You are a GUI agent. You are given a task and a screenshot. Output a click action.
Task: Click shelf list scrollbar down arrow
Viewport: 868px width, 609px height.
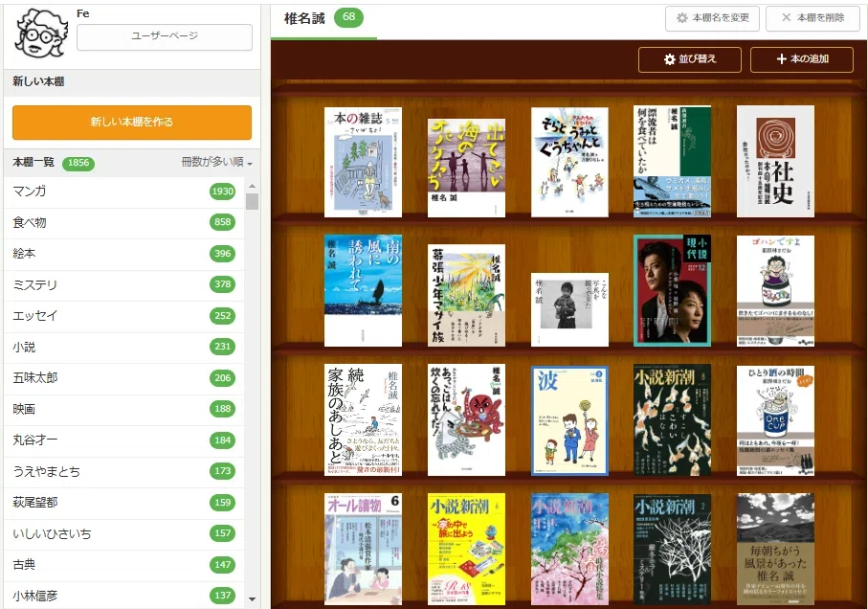pyautogui.click(x=253, y=599)
